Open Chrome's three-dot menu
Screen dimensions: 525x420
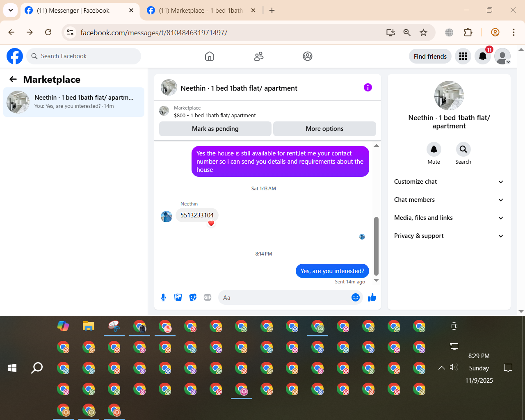click(x=514, y=32)
